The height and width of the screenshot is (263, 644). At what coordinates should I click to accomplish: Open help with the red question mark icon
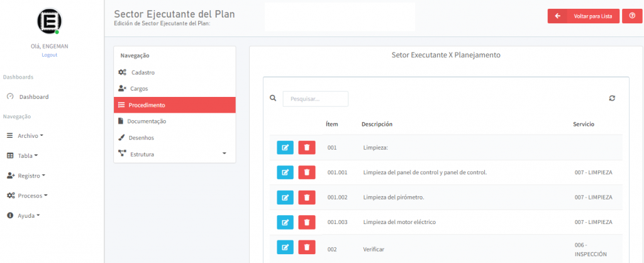coord(631,16)
